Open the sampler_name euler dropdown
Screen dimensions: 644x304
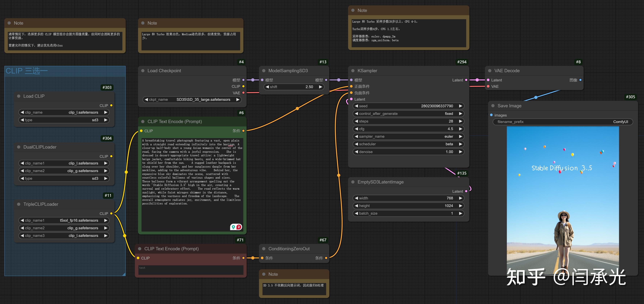[x=408, y=136]
